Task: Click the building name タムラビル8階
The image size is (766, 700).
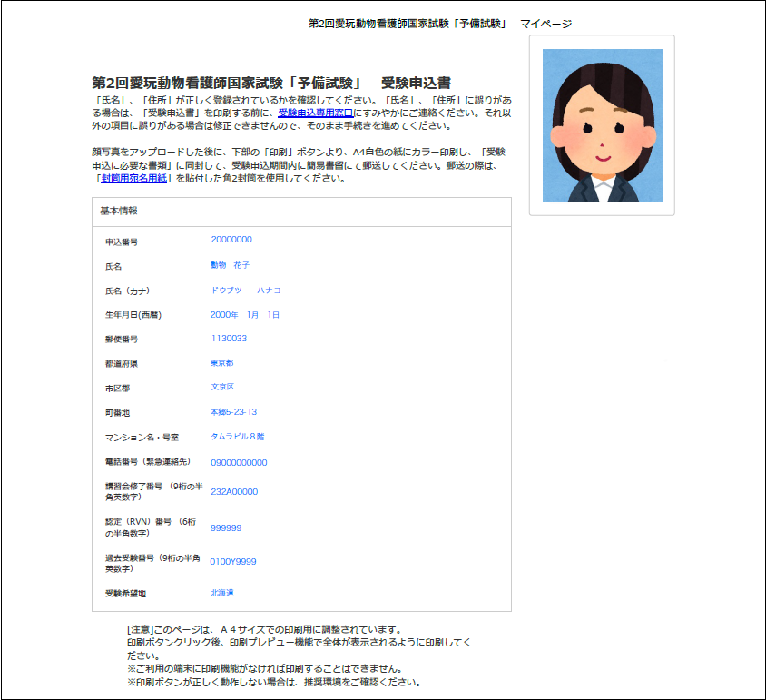Action: coord(238,437)
